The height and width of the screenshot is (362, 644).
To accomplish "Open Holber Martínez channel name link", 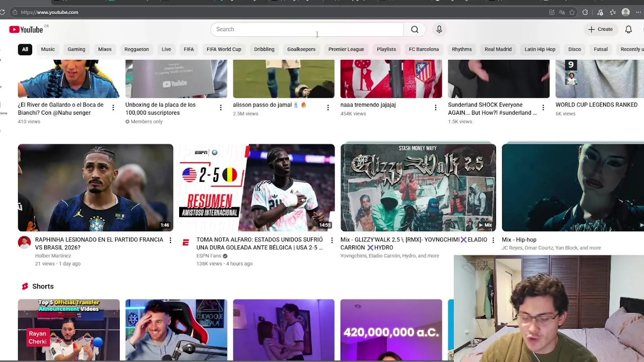I will (53, 256).
